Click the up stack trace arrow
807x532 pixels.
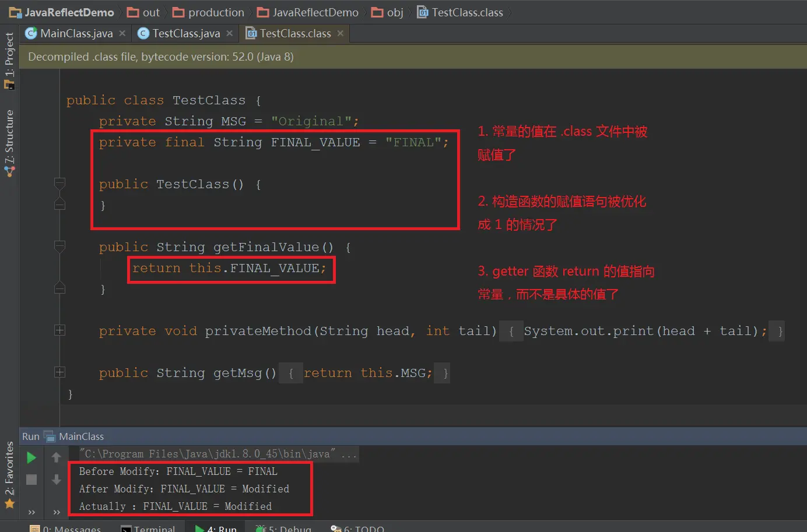point(56,457)
